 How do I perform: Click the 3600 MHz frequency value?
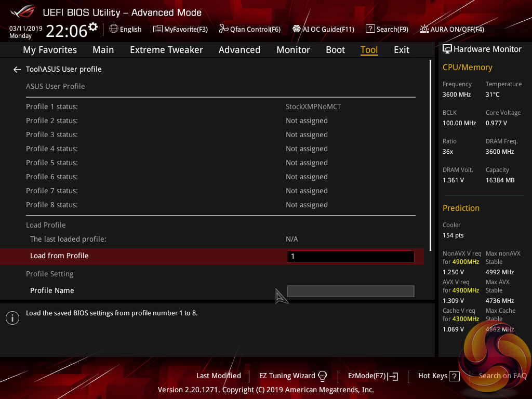click(457, 95)
